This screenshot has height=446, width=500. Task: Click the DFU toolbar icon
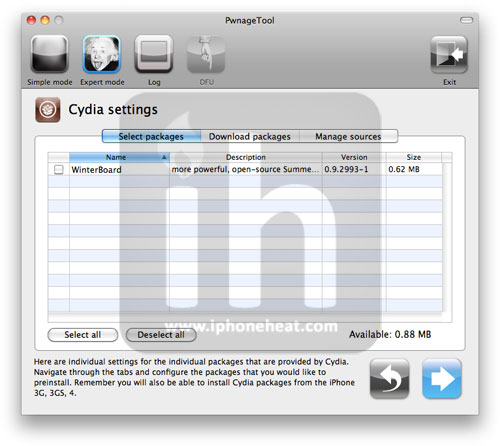[206, 54]
